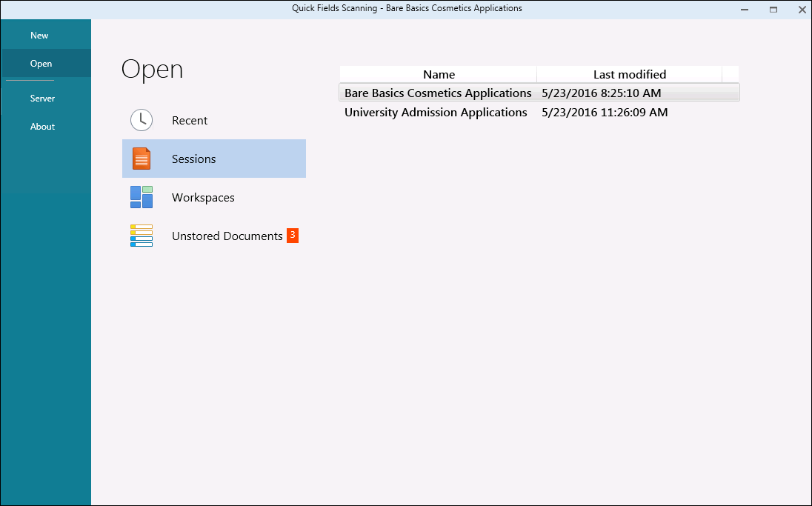Viewport: 812px width, 506px height.
Task: Open the About page
Action: click(42, 127)
